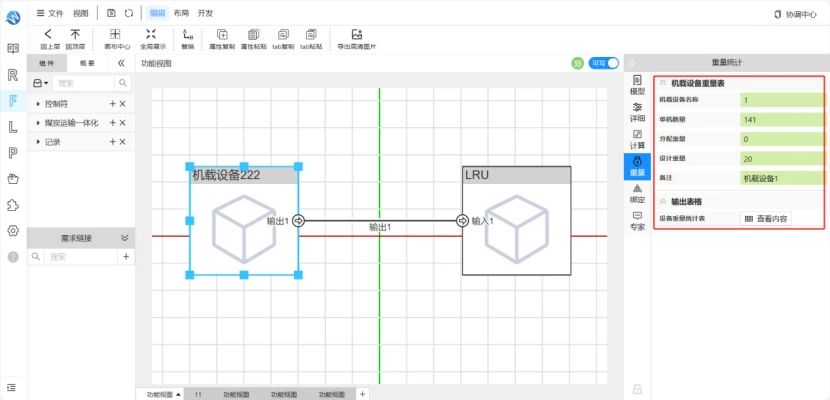The image size is (830, 400).
Task: Click the bottom-left sidebar menu icon
Action: 13,387
